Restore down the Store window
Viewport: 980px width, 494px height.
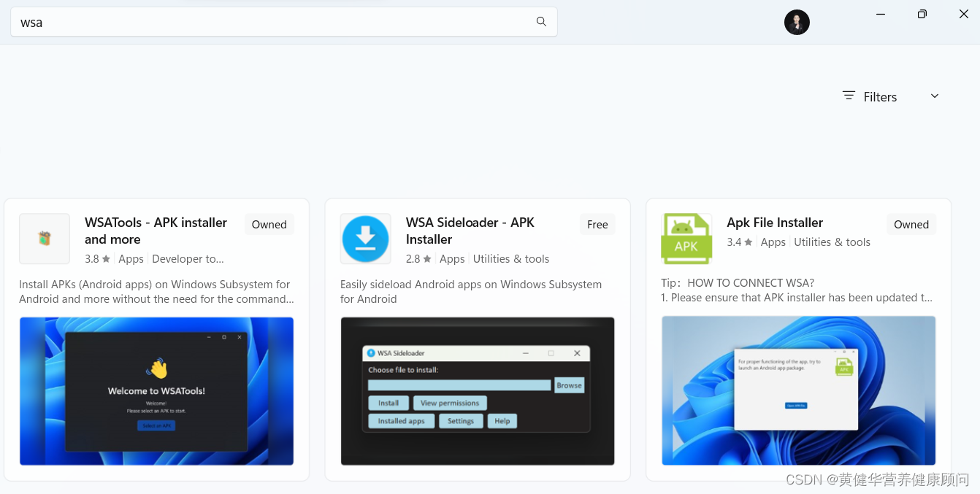[922, 14]
